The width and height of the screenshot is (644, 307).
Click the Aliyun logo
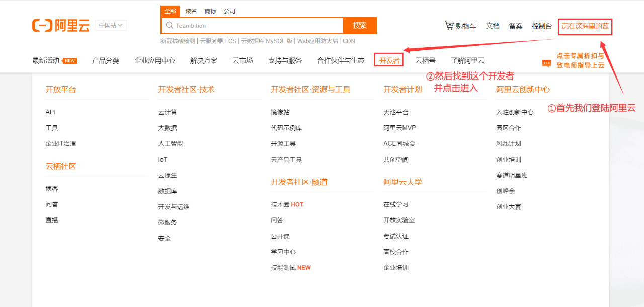pyautogui.click(x=60, y=25)
